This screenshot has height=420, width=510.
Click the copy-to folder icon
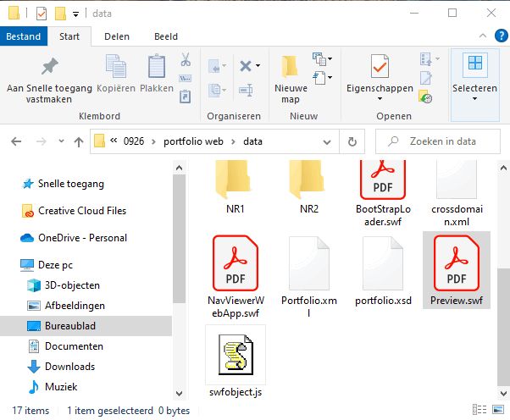click(x=214, y=90)
